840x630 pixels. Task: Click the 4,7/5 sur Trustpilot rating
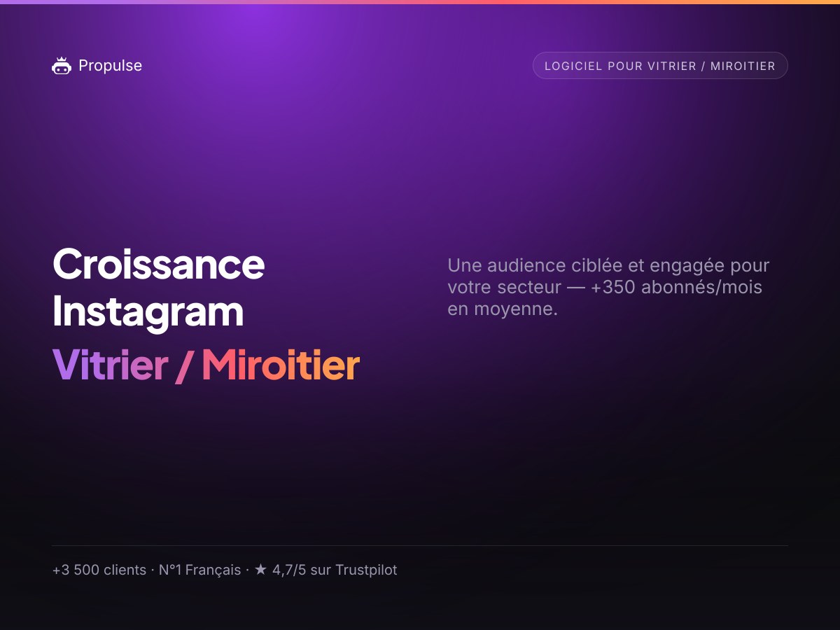tap(335, 570)
